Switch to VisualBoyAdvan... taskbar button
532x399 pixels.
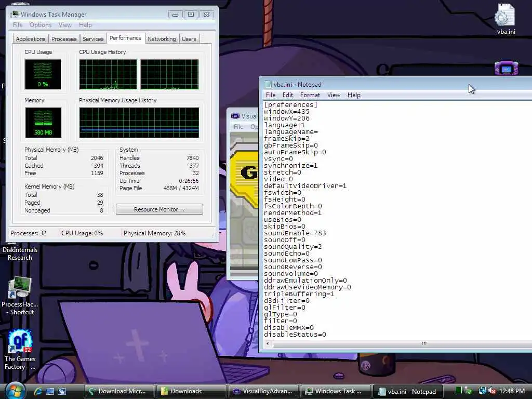[263, 391]
